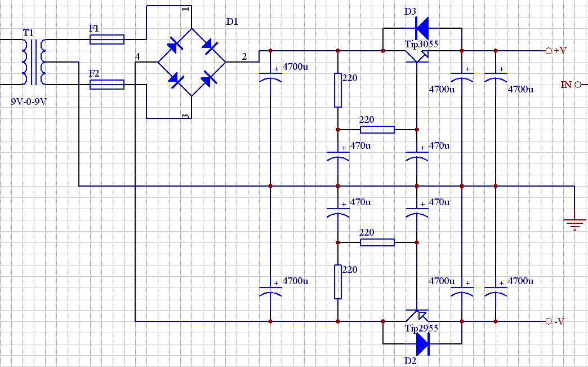This screenshot has width=588, height=367.
Task: Select the upper horizontal 220 resistor
Action: tap(377, 130)
